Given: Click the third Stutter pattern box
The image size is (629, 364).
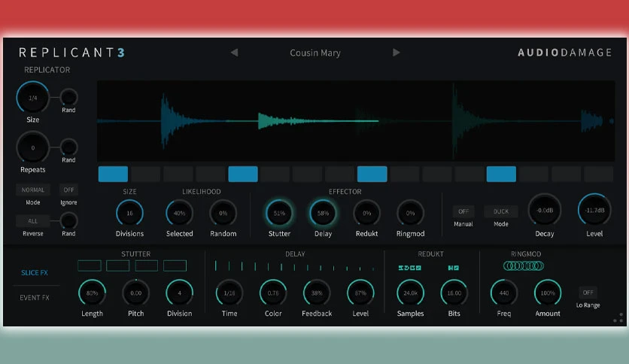Looking at the screenshot, I should pyautogui.click(x=147, y=265).
